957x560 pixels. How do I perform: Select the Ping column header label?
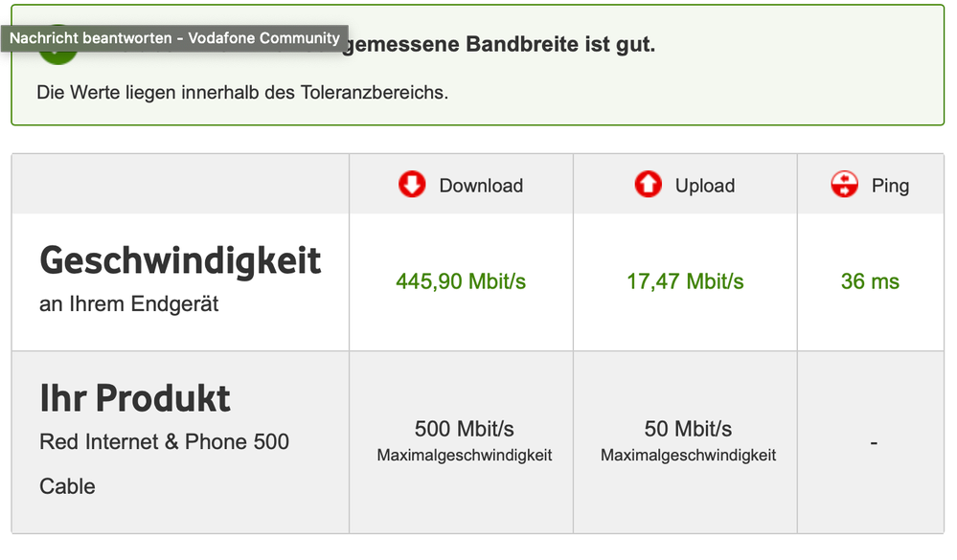[890, 186]
